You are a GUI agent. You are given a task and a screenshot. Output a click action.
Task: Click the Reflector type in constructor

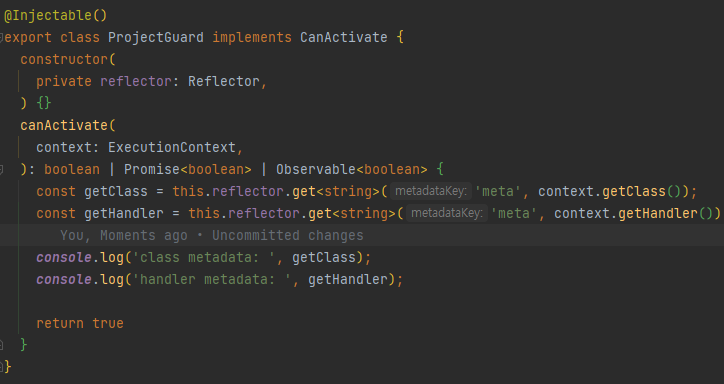click(223, 81)
